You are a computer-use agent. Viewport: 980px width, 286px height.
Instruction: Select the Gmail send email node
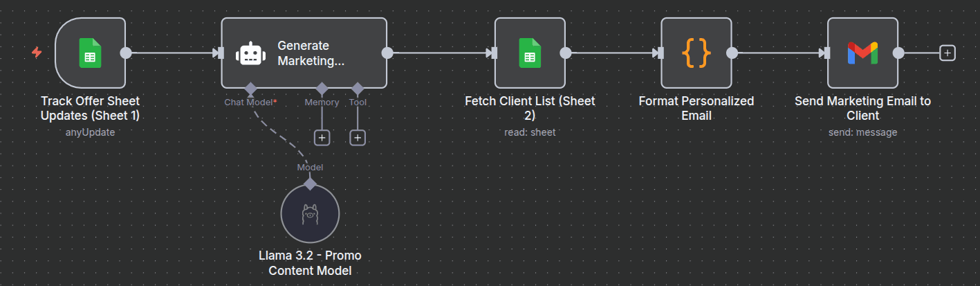pyautogui.click(x=862, y=53)
